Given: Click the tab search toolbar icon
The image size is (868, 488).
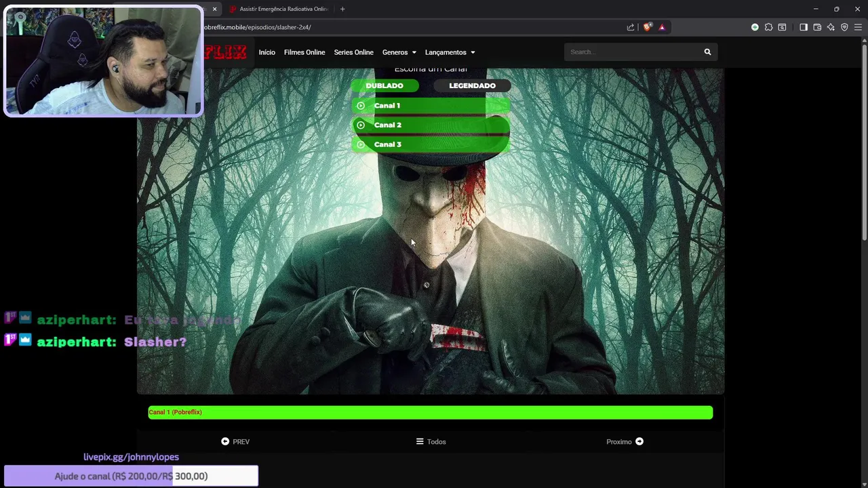Looking at the screenshot, I should [x=782, y=27].
